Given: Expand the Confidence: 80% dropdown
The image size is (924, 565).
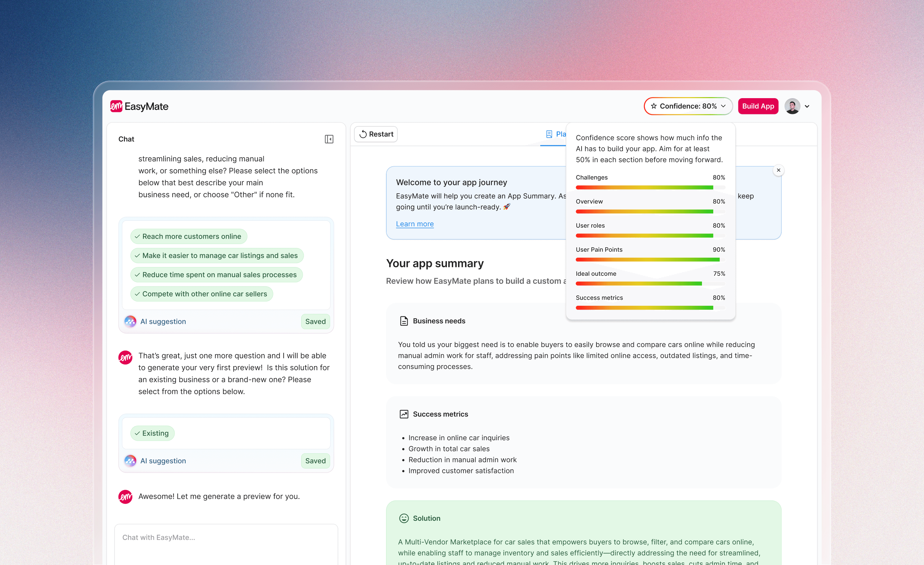Looking at the screenshot, I should coord(688,106).
